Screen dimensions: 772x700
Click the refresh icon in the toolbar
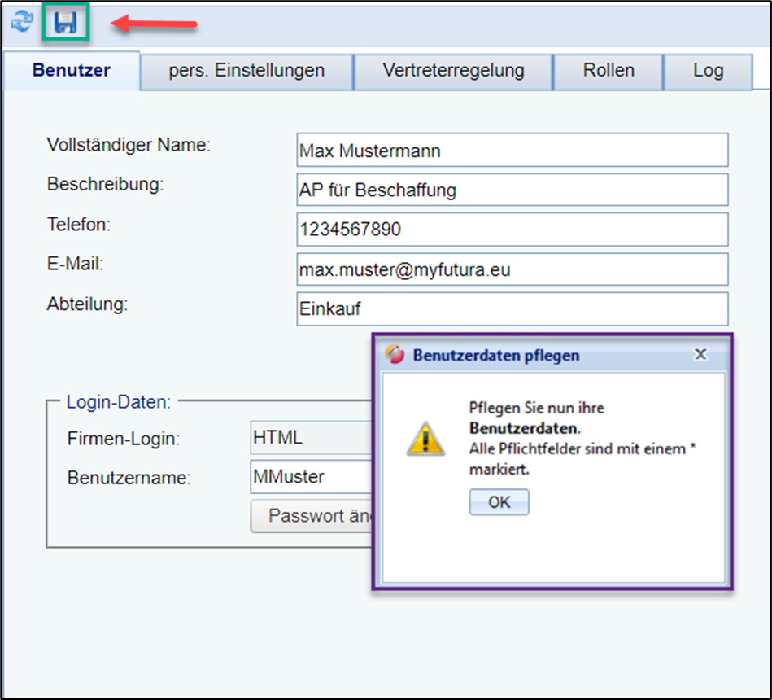pos(21,23)
